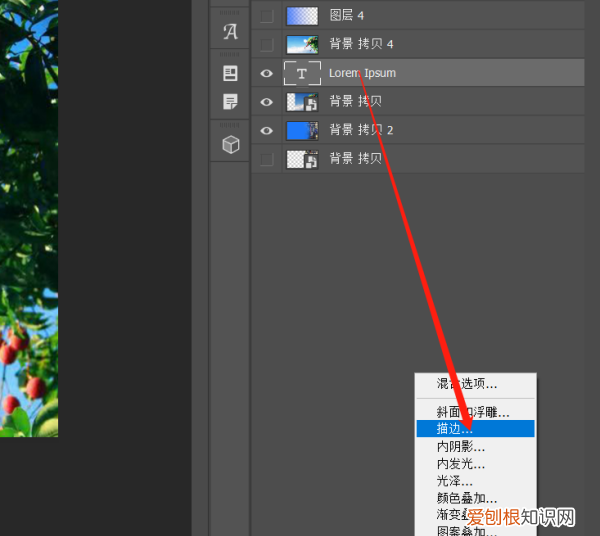The image size is (600, 536).
Task: Click the Lorem Ipsum text layer thumbnail
Action: coord(302,73)
